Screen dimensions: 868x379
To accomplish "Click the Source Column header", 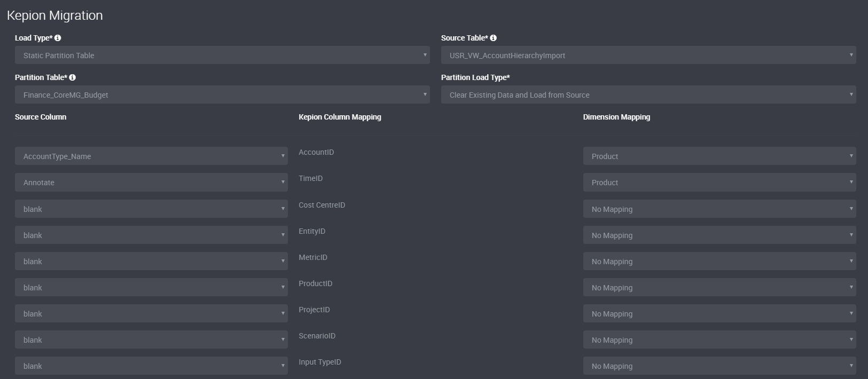I will [41, 117].
